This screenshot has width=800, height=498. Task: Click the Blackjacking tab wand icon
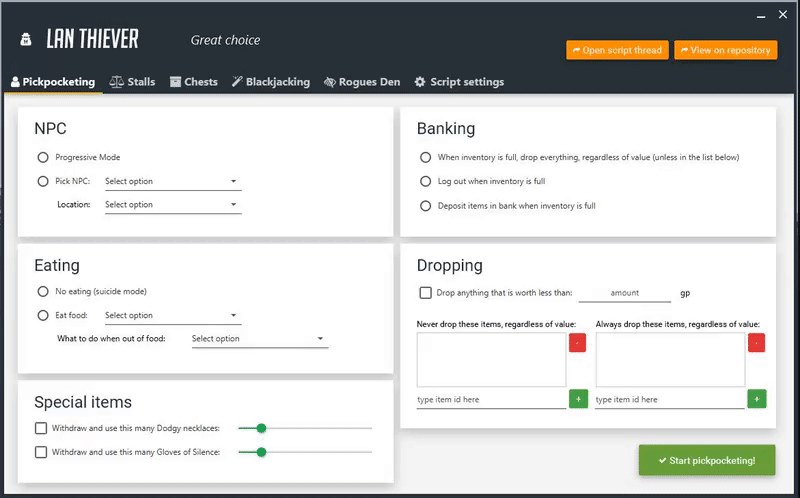point(237,82)
